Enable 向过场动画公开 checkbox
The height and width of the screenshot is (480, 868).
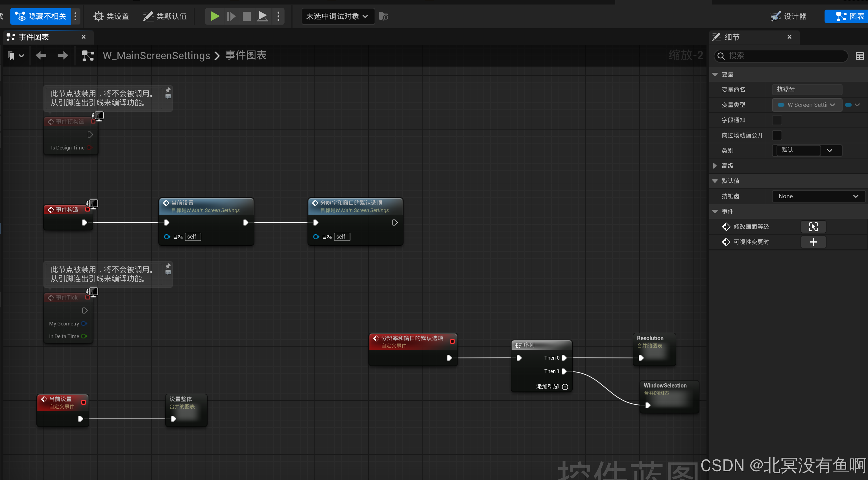coord(777,135)
